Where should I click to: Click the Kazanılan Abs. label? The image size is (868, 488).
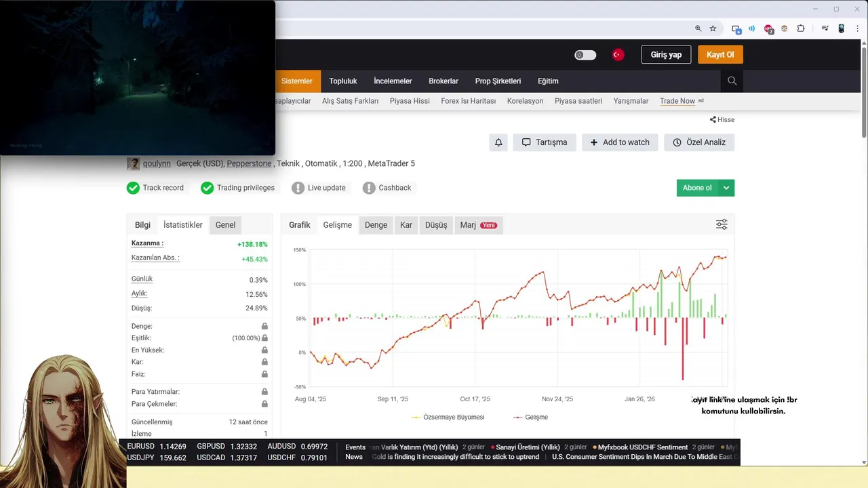(x=155, y=258)
